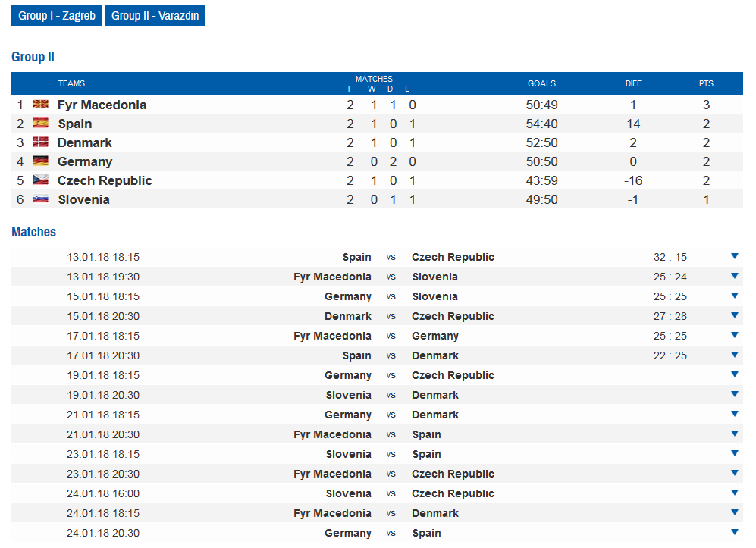Open Slovenia vs Denmark match arrow
Viewport: 756px width, 548px height.
coord(734,395)
